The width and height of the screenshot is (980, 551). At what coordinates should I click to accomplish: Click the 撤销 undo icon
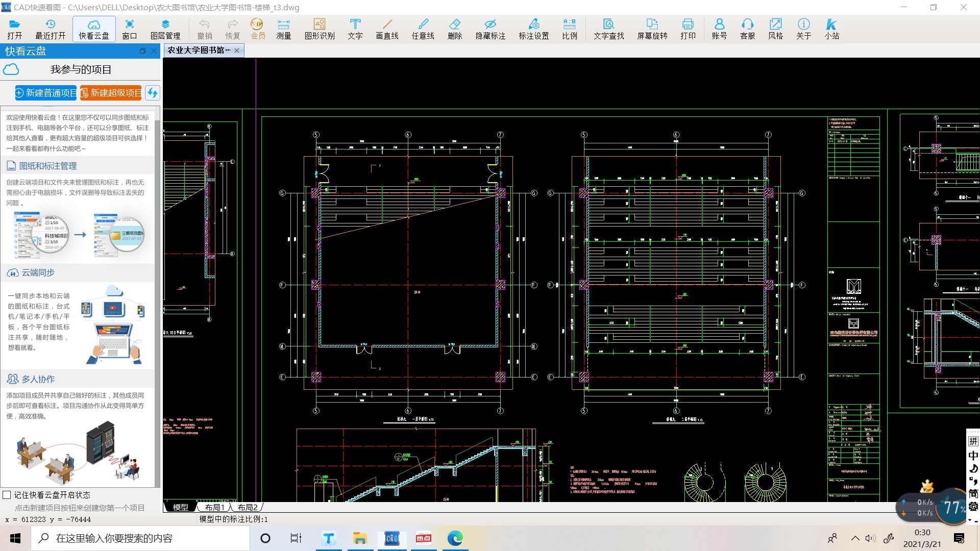point(205,29)
